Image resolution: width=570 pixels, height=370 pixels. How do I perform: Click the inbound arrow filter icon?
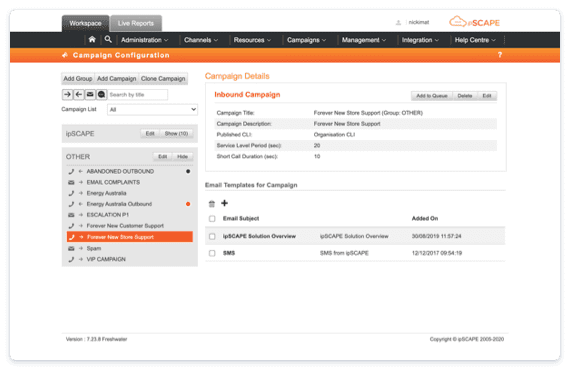67,94
